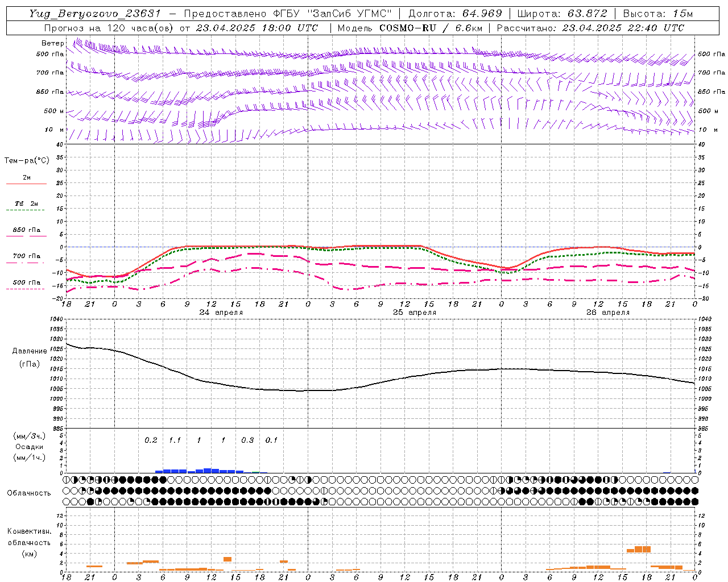This screenshot has width=728, height=582.
Task: Select the (мм/1ч.) precipitation unit label
Action: (x=30, y=457)
